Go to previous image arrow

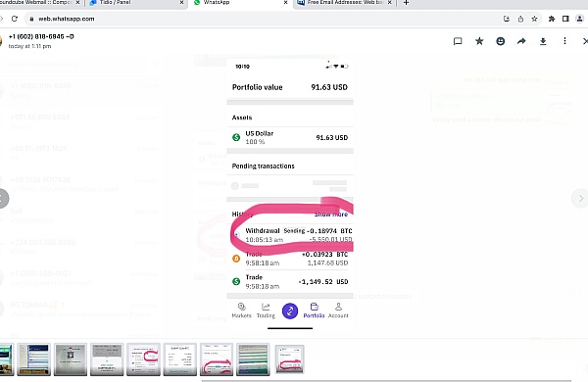pos(3,198)
